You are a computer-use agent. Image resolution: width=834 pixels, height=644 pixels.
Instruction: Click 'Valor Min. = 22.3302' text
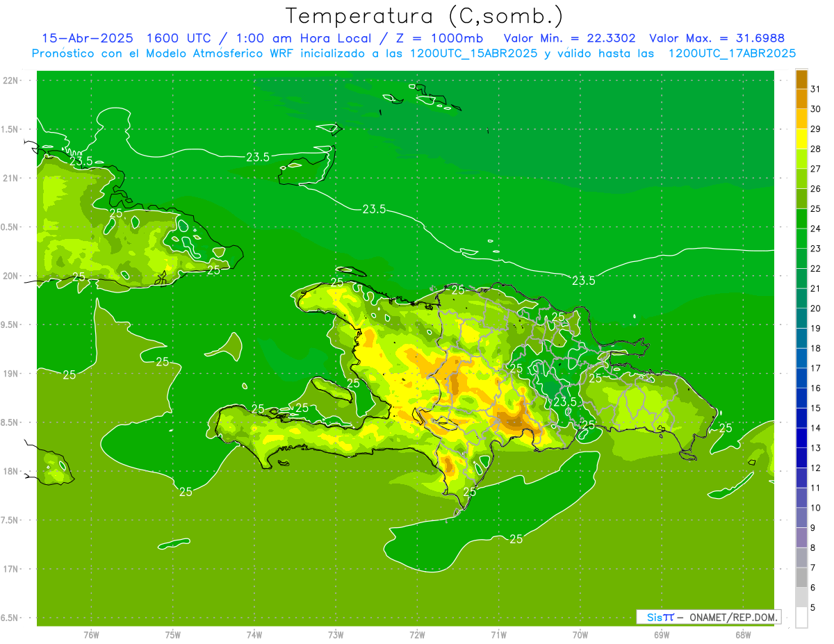(570, 38)
